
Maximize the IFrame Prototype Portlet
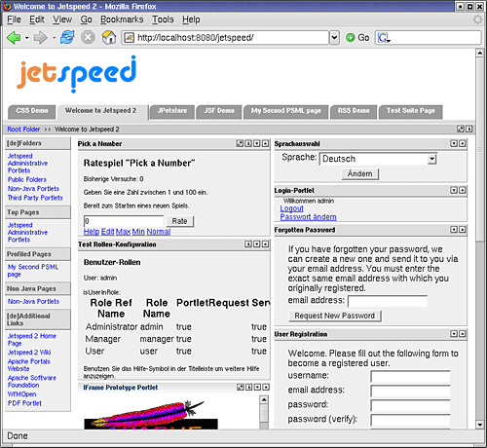click(x=266, y=387)
